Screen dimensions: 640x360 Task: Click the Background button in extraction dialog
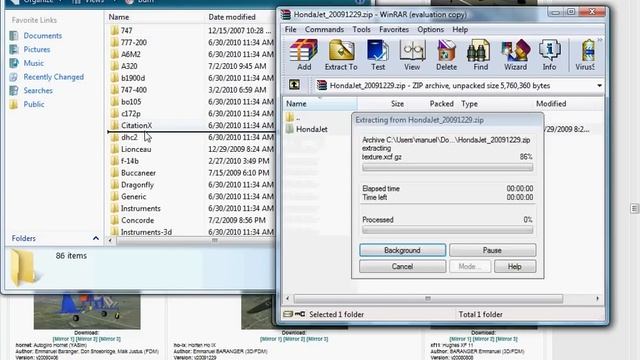(402, 250)
